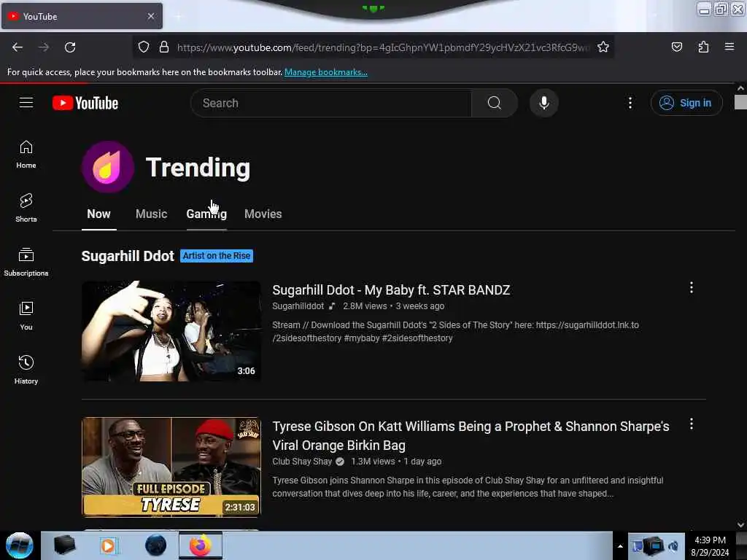
Task: Click the Sugarhill Ddot section heading
Action: pyautogui.click(x=128, y=256)
